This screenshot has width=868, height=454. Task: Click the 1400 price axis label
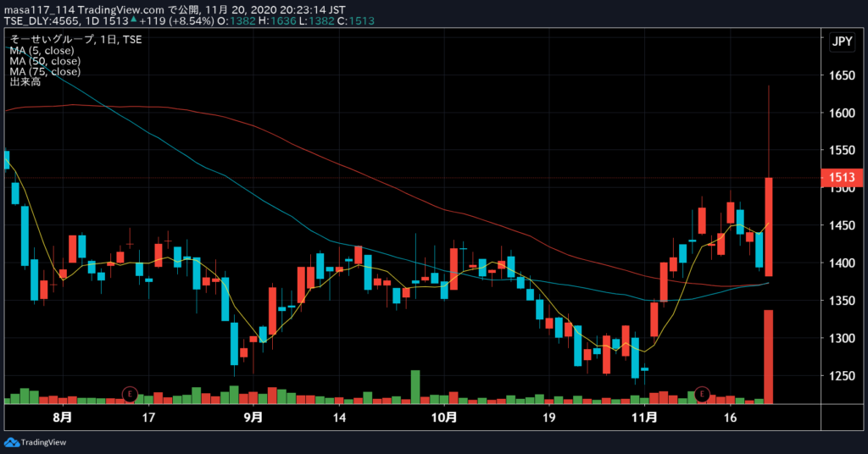pos(842,263)
